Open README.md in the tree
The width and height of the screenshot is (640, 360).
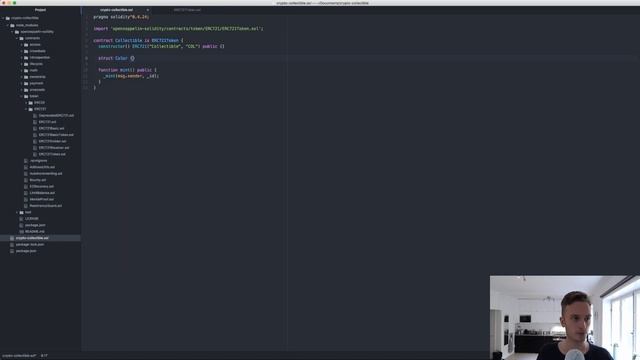(35, 231)
